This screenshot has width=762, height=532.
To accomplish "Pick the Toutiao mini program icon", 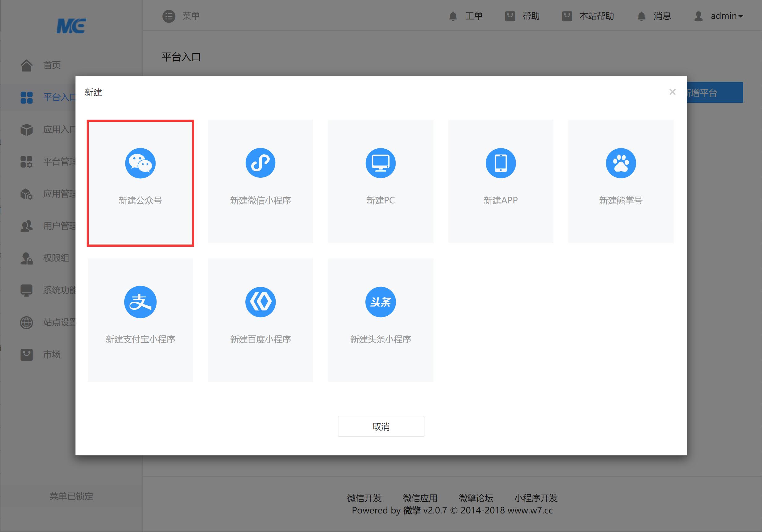I will [380, 302].
